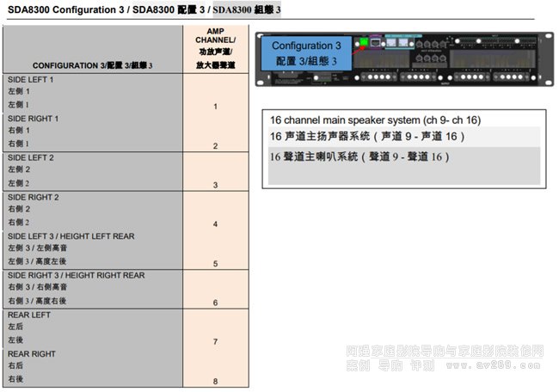
Task: Select SIDE LEFT 3 / HEIGHT LEFT REAR
Action: [x=71, y=236]
